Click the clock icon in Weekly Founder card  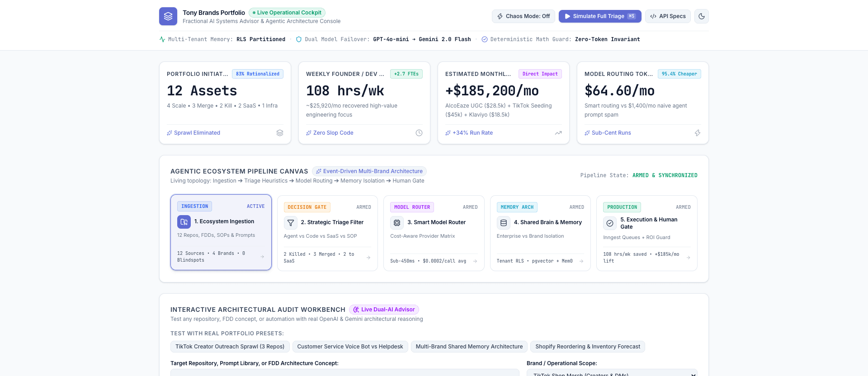[x=419, y=133]
